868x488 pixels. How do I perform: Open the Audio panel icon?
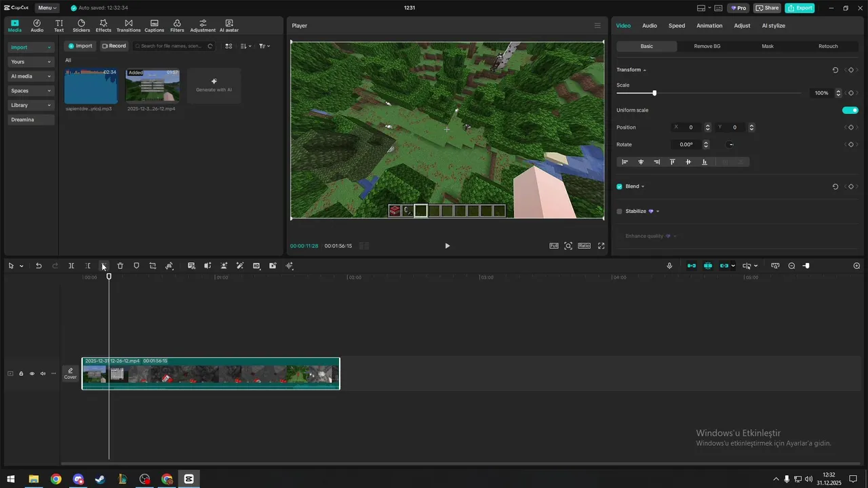(x=37, y=26)
